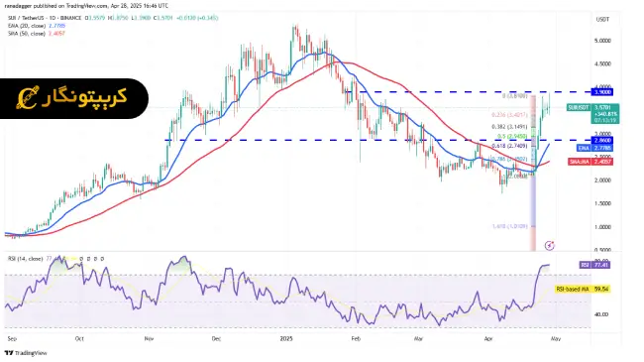Click the blue EMA 2.7785 axis label
This screenshot has width=644, height=362.
tap(594, 148)
